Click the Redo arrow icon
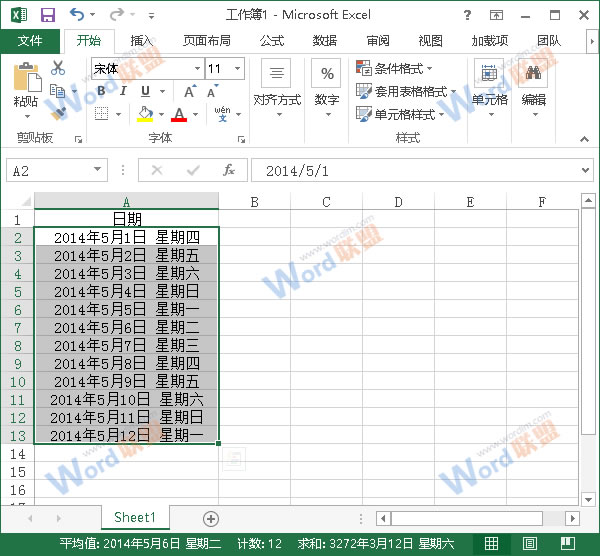The height and width of the screenshot is (556, 600). point(117,15)
